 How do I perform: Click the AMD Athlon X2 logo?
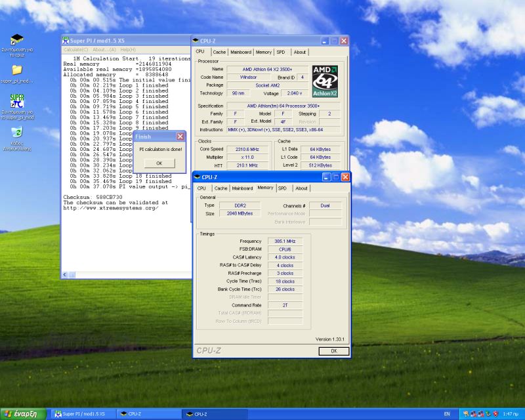pyautogui.click(x=325, y=81)
